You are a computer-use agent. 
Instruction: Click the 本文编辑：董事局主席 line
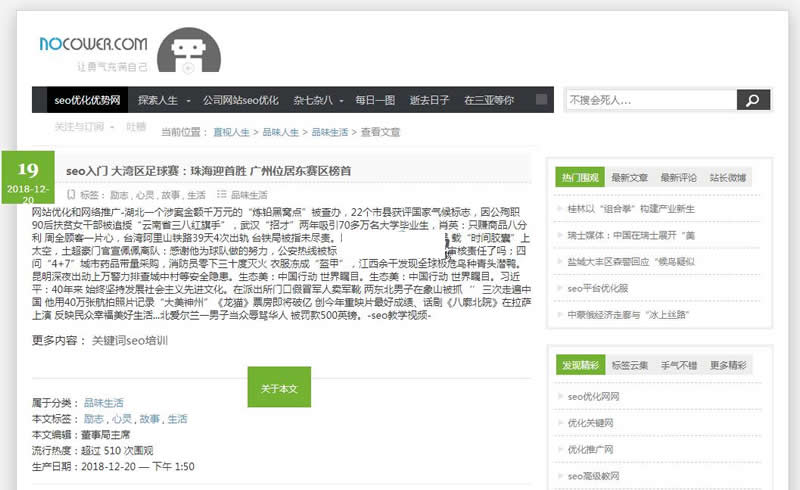tap(81, 435)
